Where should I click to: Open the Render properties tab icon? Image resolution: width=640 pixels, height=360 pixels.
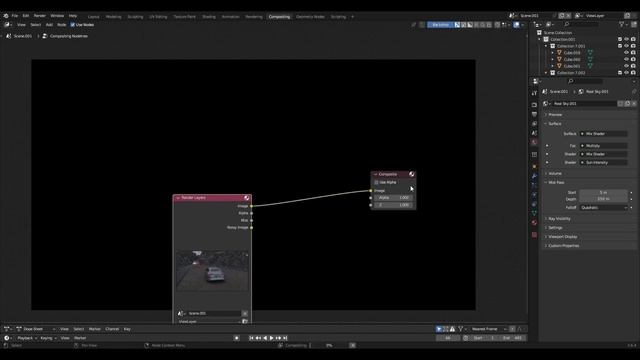click(534, 105)
